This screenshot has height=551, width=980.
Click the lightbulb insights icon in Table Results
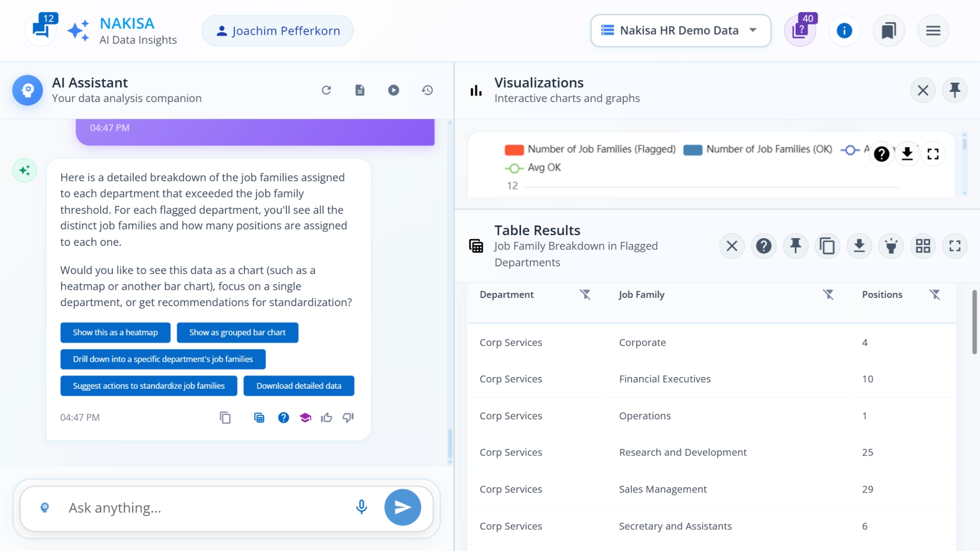tap(891, 246)
